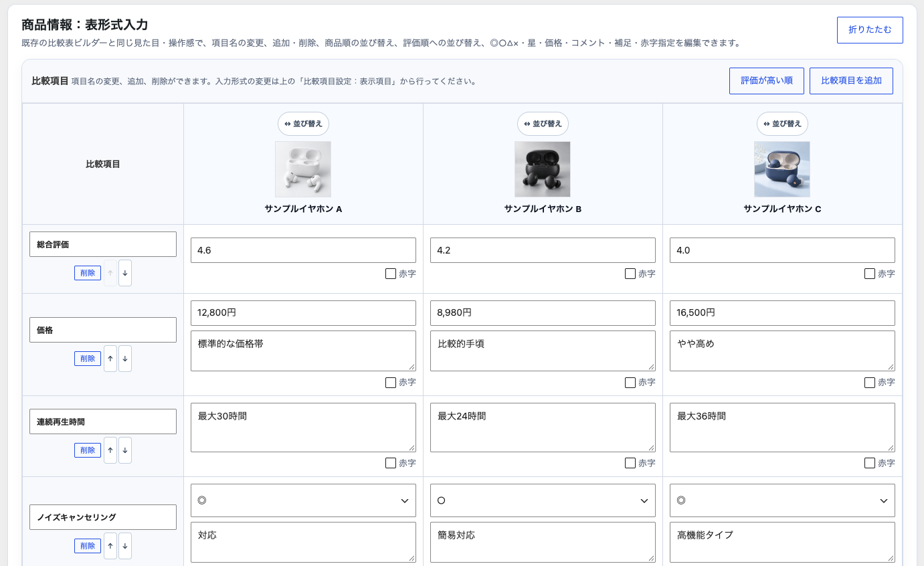This screenshot has width=924, height=566.
Task: Select the サンプルイヤホン C product image
Action: [x=782, y=169]
